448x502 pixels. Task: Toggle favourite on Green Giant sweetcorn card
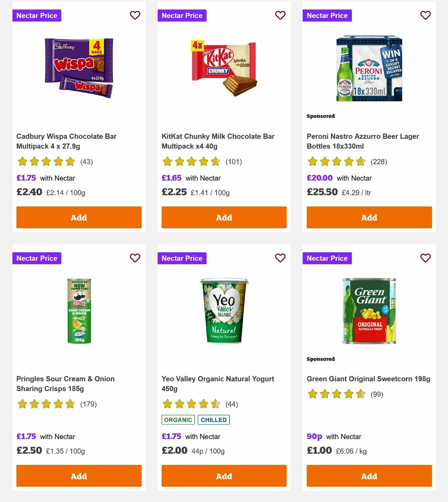425,258
